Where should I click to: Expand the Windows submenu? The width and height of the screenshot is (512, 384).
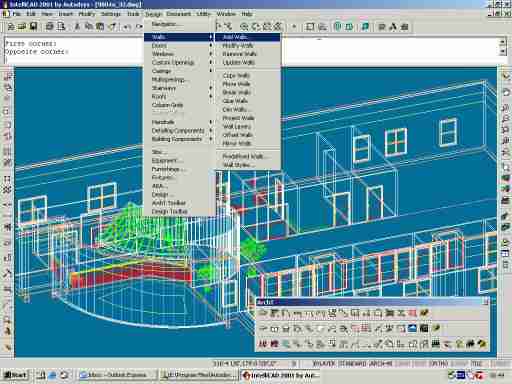click(179, 54)
